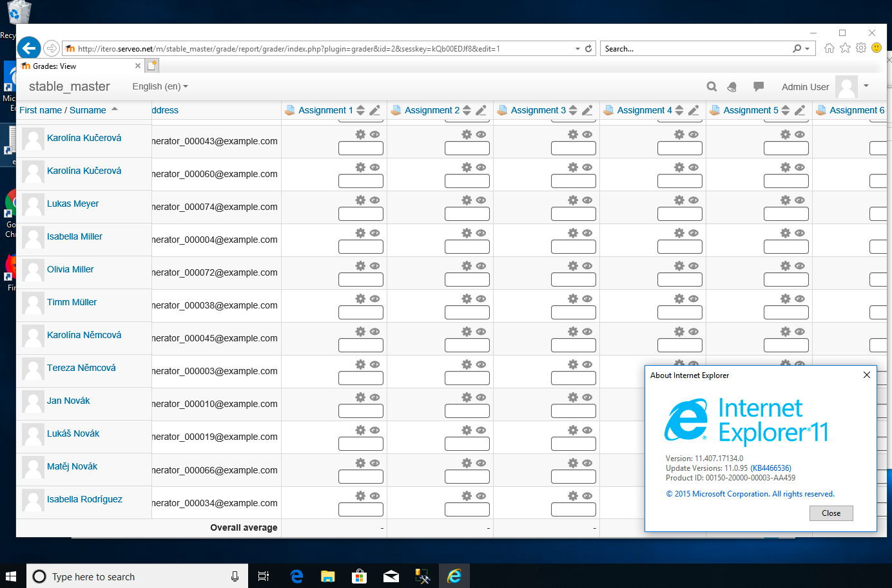Click the Moodle search magnifier icon

712,86
